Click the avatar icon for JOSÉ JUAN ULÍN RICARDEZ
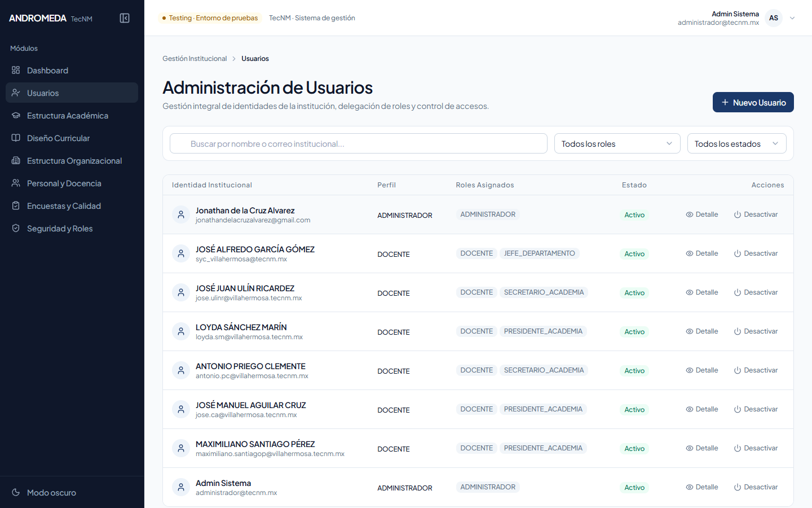812x508 pixels. coord(181,292)
